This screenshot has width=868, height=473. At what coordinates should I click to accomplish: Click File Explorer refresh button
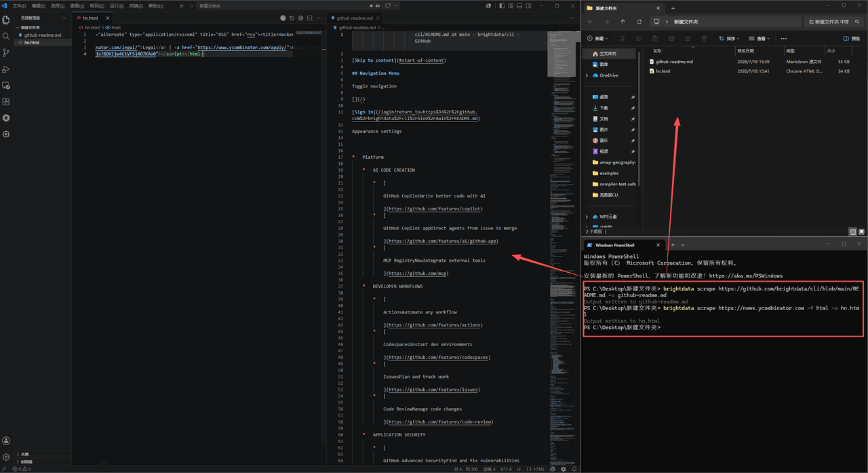639,22
